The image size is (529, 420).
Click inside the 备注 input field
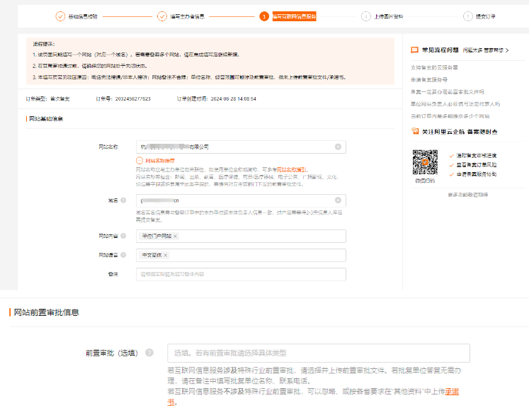click(x=241, y=274)
